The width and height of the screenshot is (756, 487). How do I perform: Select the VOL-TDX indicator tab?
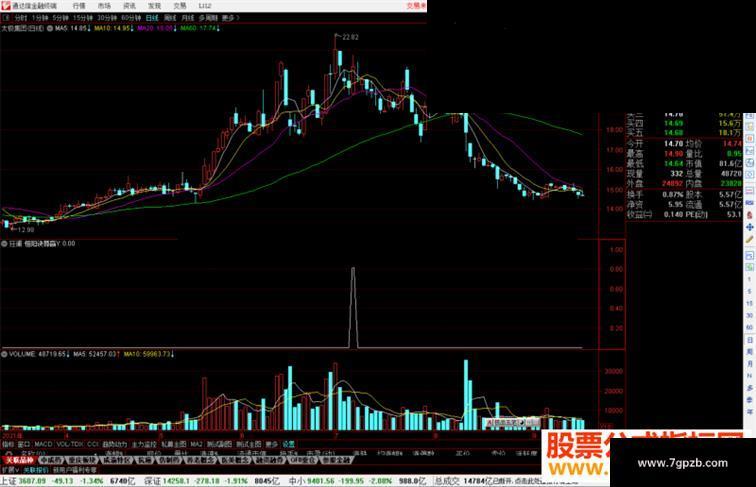click(69, 444)
